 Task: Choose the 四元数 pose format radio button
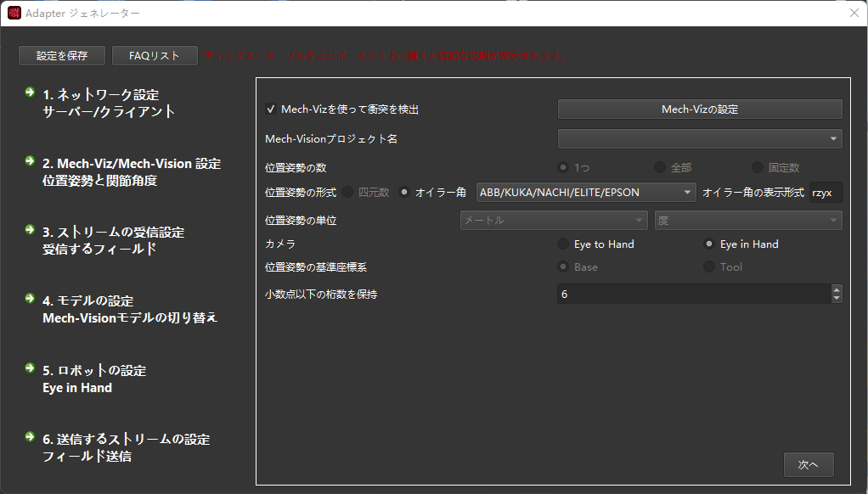tap(347, 192)
